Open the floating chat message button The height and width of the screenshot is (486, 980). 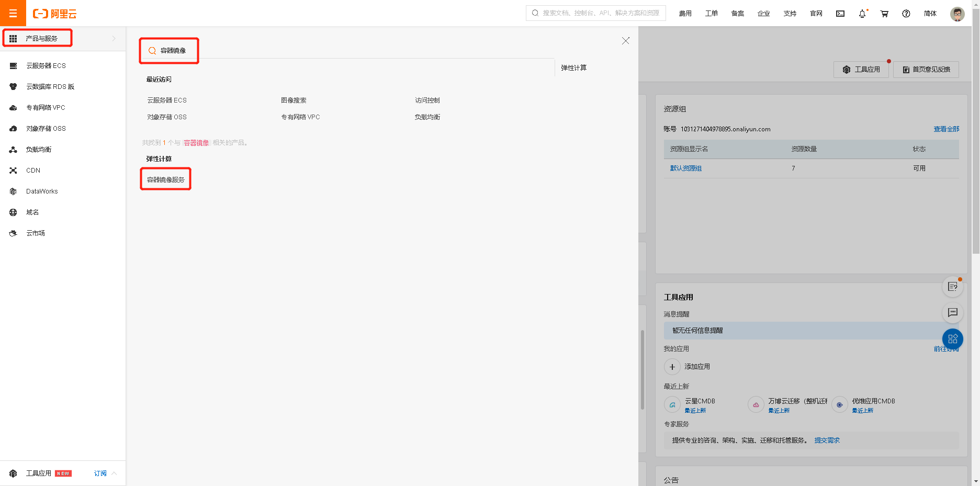953,313
